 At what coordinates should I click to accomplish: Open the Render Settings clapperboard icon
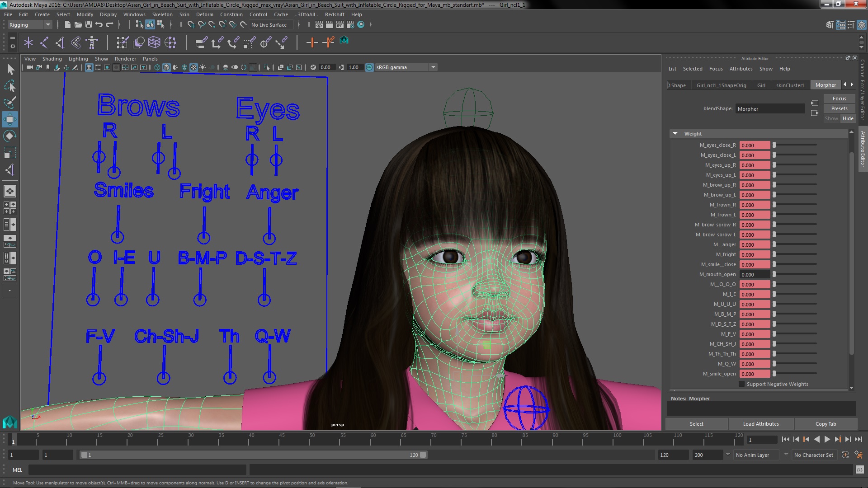[x=350, y=25]
